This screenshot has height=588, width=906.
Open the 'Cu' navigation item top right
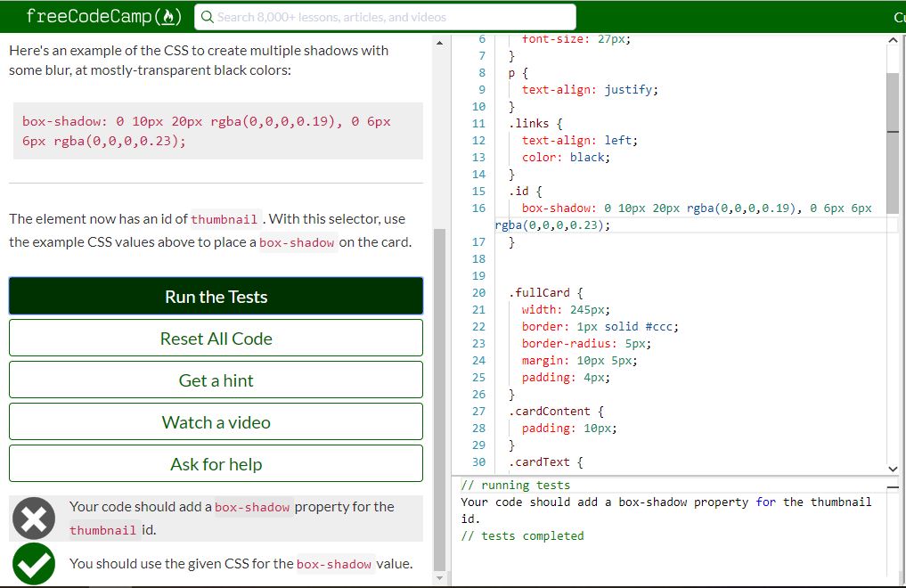click(x=898, y=15)
